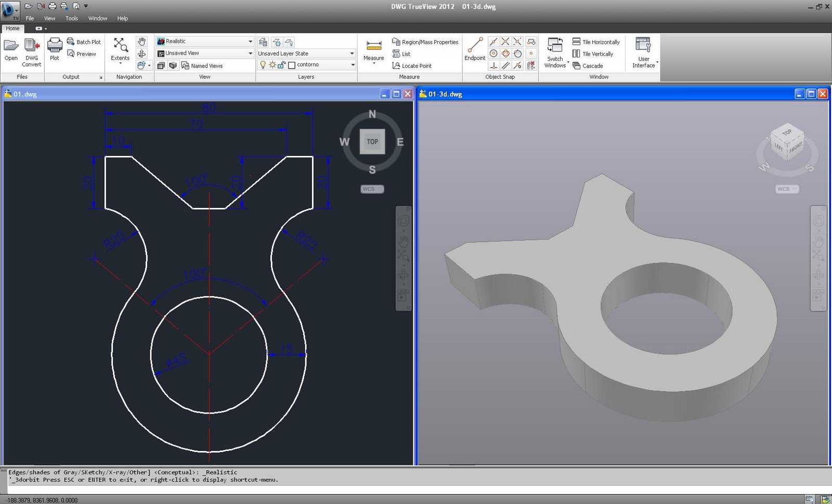
Task: Open the Tools menu
Action: pos(71,18)
